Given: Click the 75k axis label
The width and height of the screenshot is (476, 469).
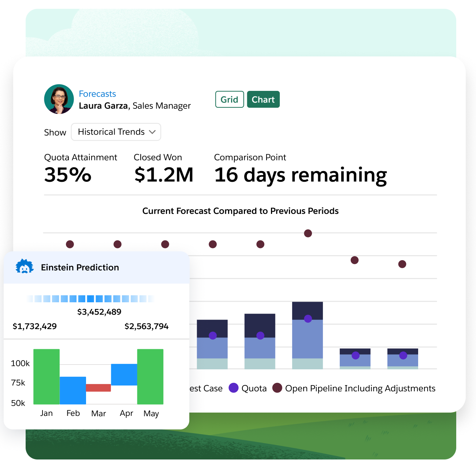Looking at the screenshot, I should coord(18,383).
